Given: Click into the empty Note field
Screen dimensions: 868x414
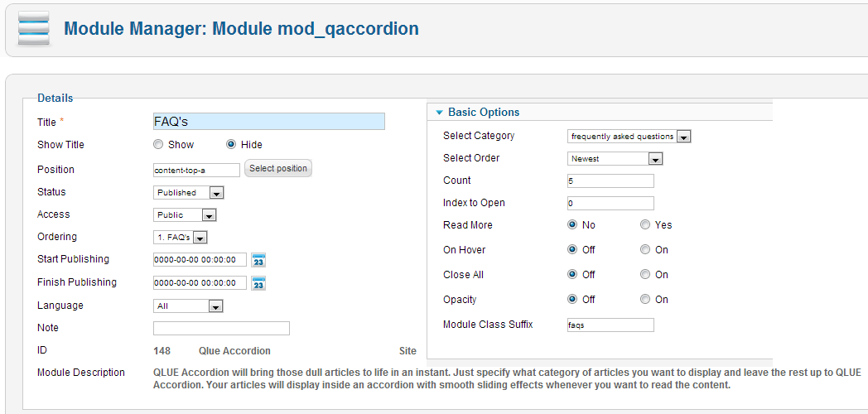Looking at the screenshot, I should [x=221, y=329].
